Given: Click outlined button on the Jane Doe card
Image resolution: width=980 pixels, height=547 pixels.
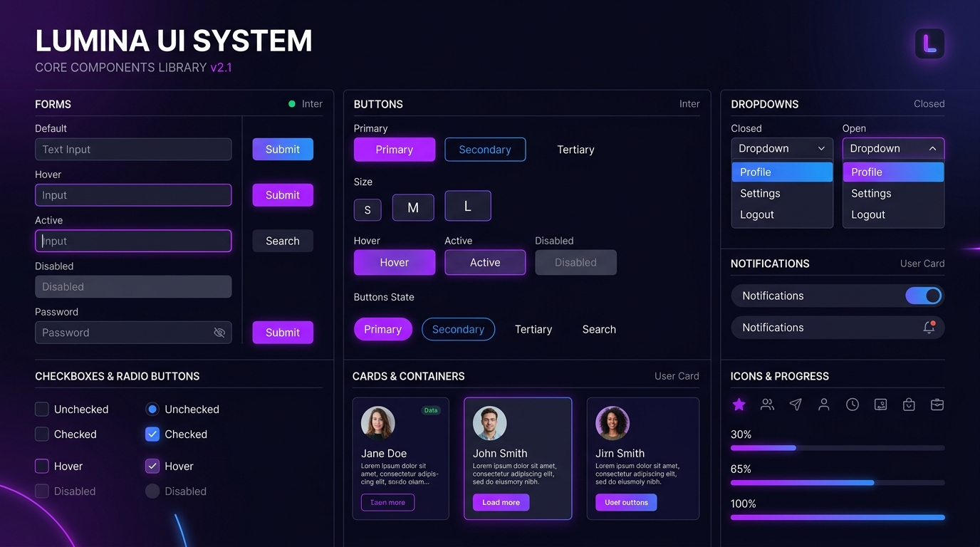Looking at the screenshot, I should (x=387, y=502).
